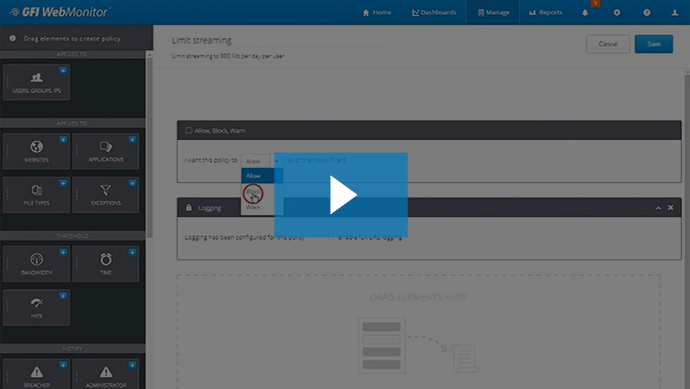
Task: Play the video with the center play button
Action: tap(341, 195)
